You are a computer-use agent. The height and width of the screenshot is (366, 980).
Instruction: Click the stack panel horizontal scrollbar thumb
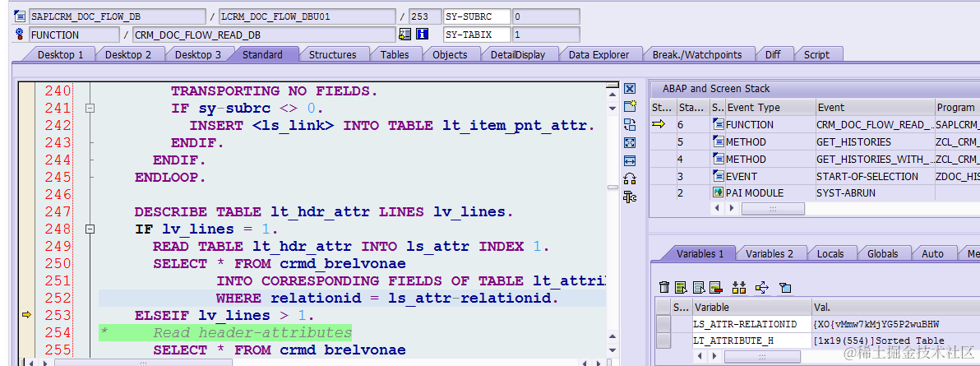tap(773, 208)
